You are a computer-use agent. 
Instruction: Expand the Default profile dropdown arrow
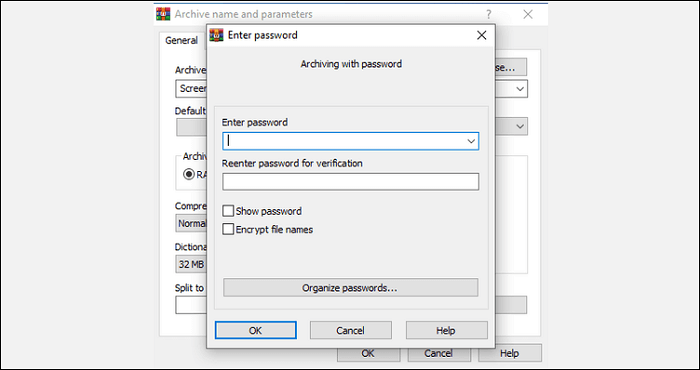tap(520, 126)
